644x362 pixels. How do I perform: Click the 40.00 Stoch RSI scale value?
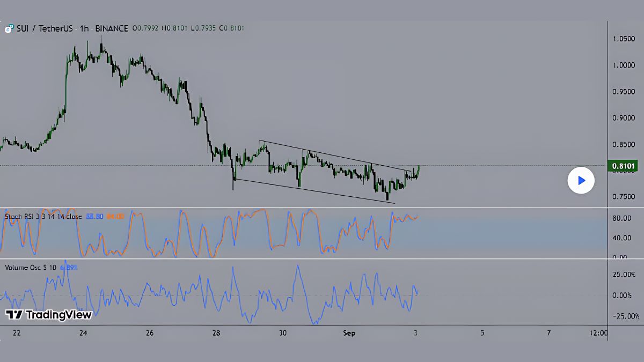tap(622, 238)
